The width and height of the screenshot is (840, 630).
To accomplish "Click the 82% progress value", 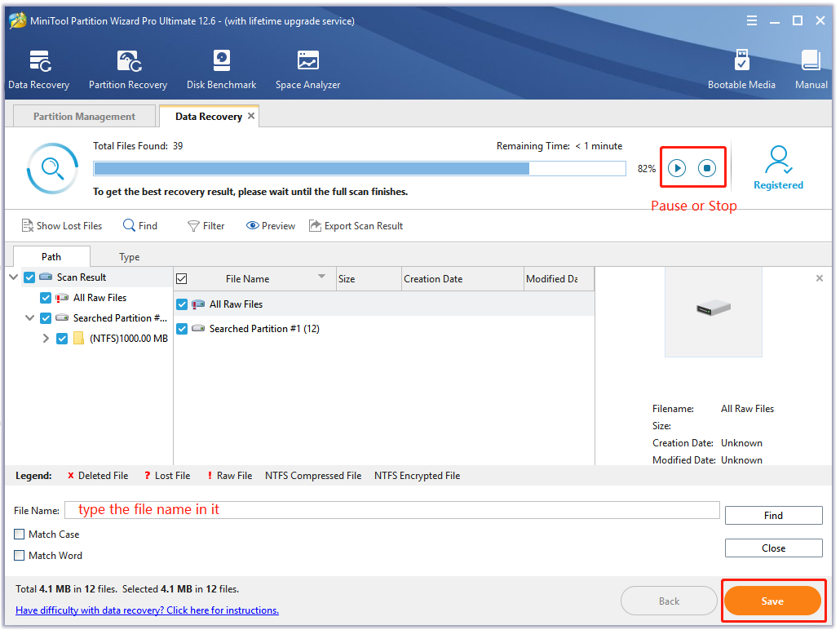I will tap(647, 168).
